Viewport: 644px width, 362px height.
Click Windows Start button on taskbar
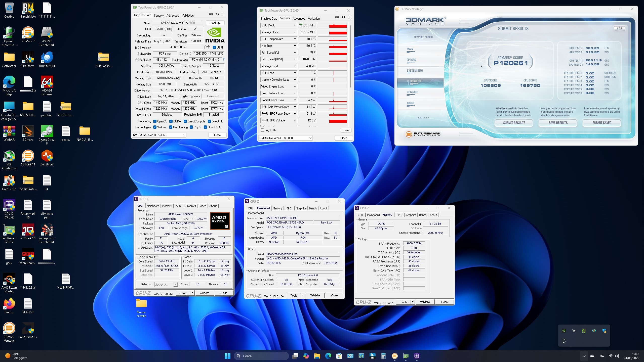(x=227, y=356)
